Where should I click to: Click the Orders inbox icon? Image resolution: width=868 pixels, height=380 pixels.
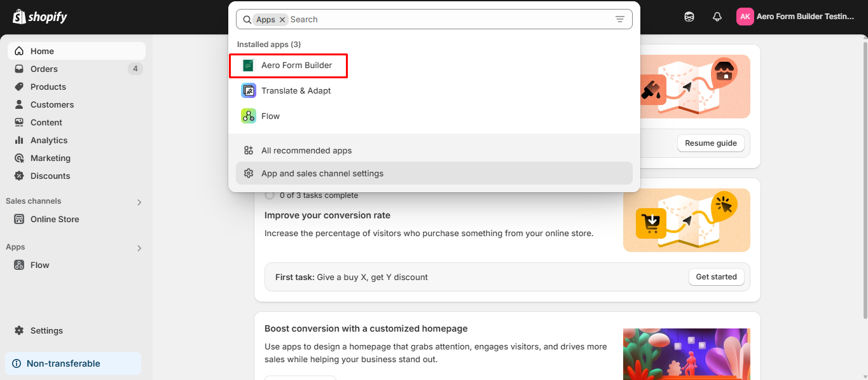click(19, 69)
